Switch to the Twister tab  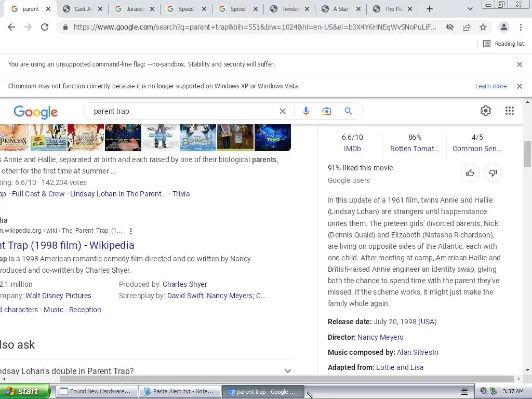290,9
